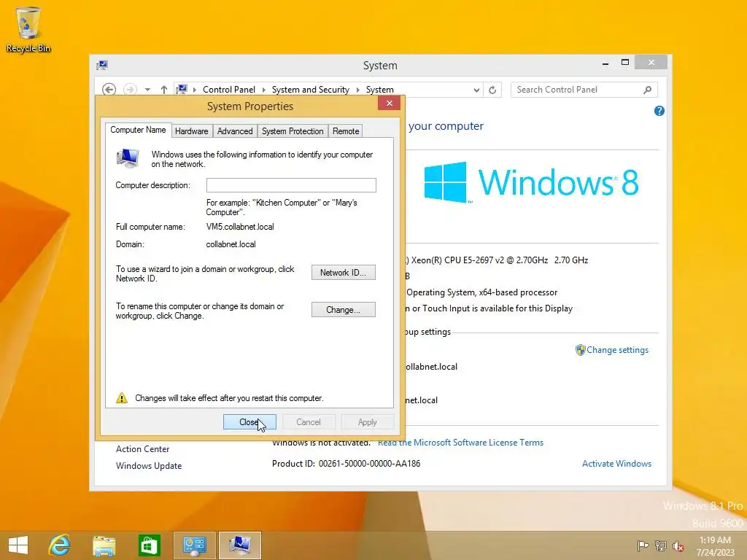The height and width of the screenshot is (560, 747).
Task: Select the Computer Name tab
Action: coord(138,130)
